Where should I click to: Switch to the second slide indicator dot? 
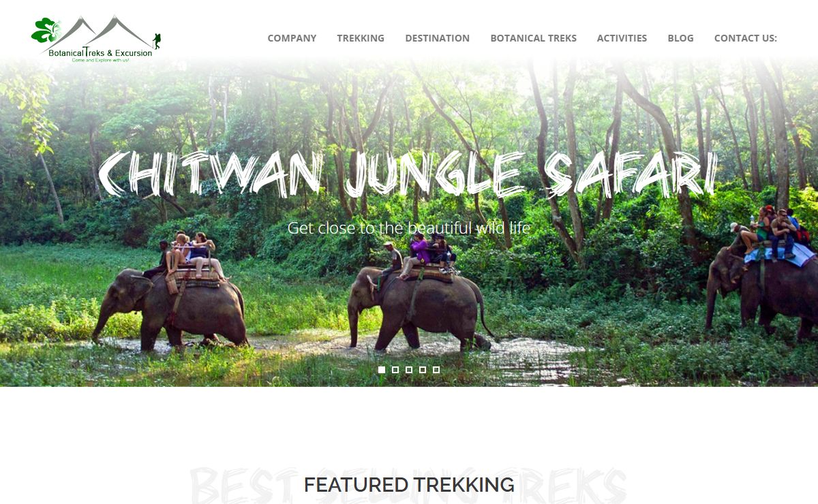395,370
